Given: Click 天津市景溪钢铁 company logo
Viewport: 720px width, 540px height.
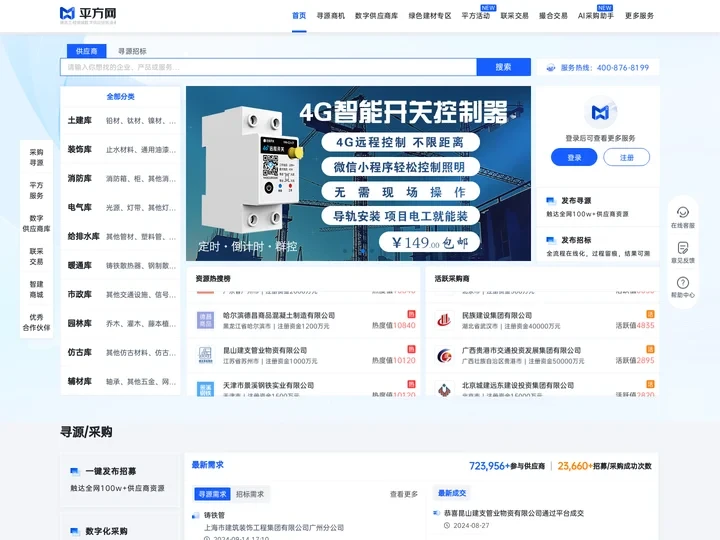Looking at the screenshot, I should [x=205, y=389].
